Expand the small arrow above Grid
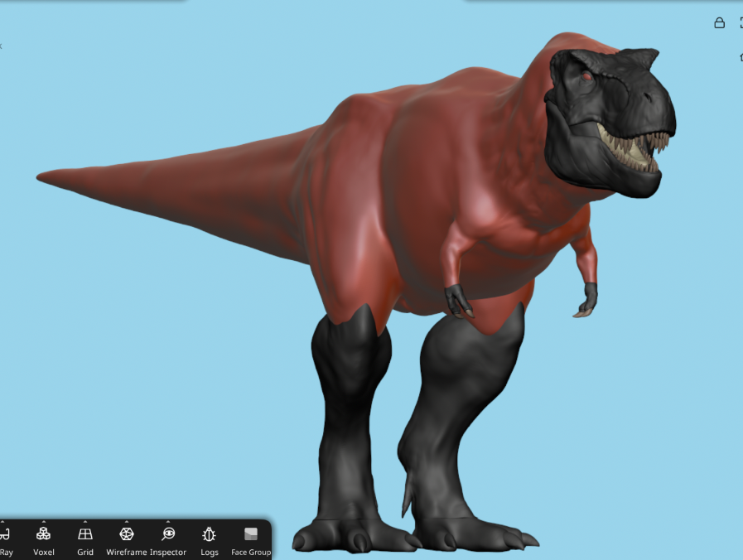This screenshot has width=743, height=560. click(x=85, y=522)
